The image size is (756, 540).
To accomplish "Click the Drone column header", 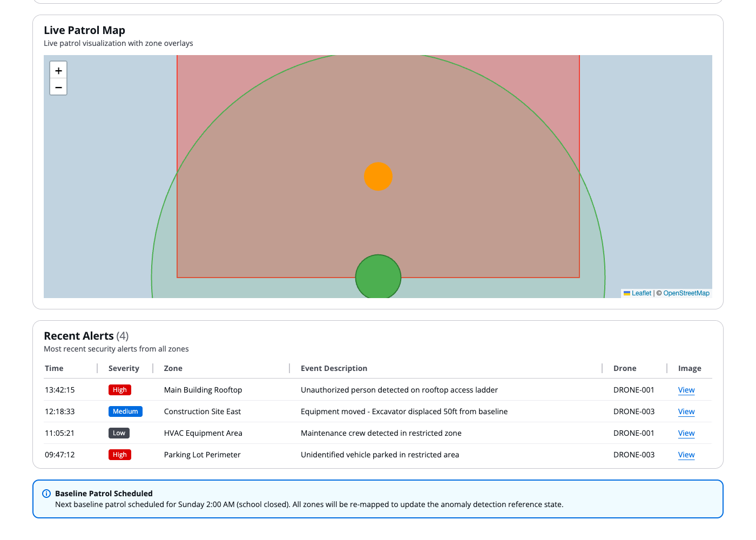I will [x=625, y=368].
